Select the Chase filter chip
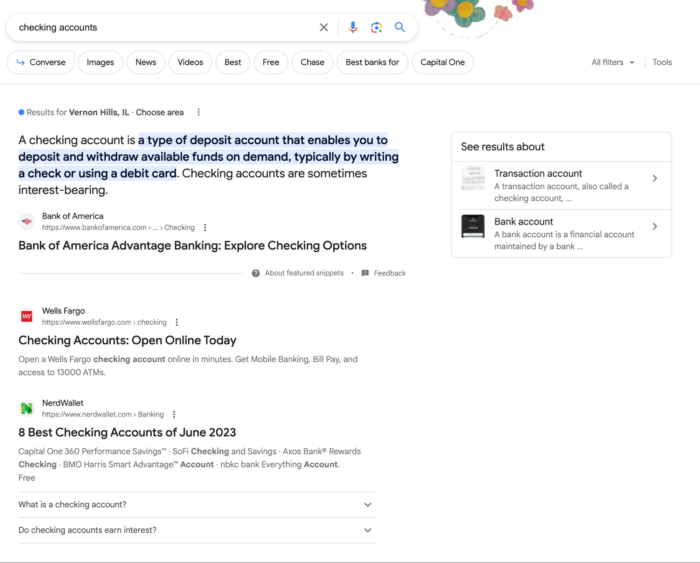 [312, 63]
